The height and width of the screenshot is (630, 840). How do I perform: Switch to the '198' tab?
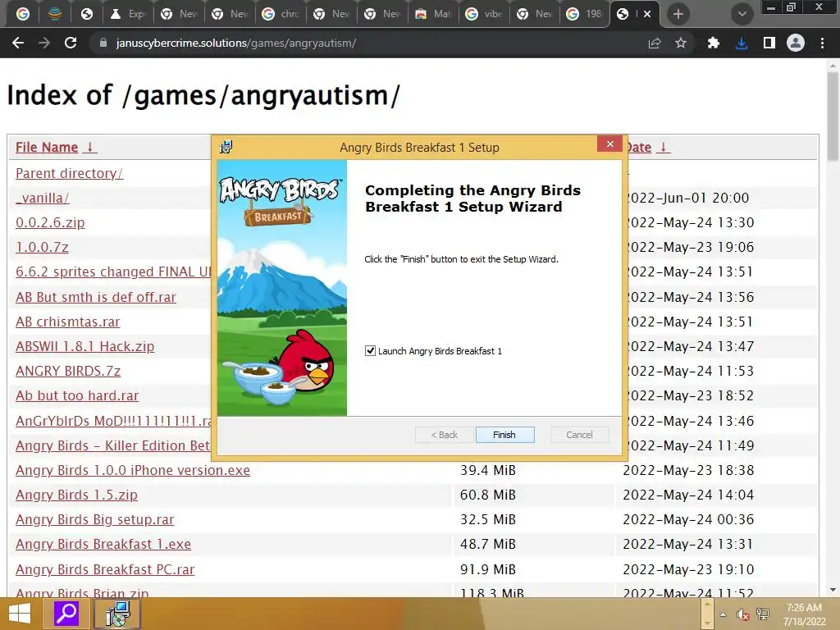[585, 15]
